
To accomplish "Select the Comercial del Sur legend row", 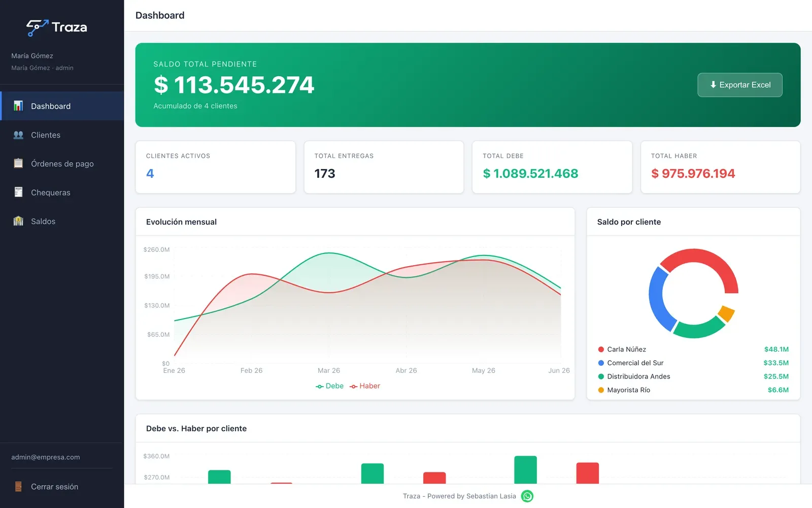I will click(x=693, y=363).
